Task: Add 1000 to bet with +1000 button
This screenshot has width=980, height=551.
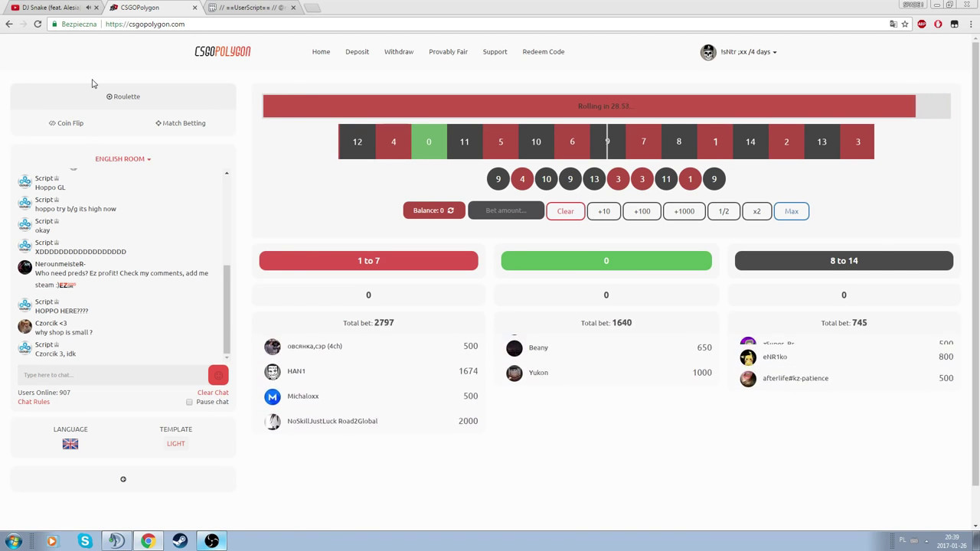Action: point(684,211)
